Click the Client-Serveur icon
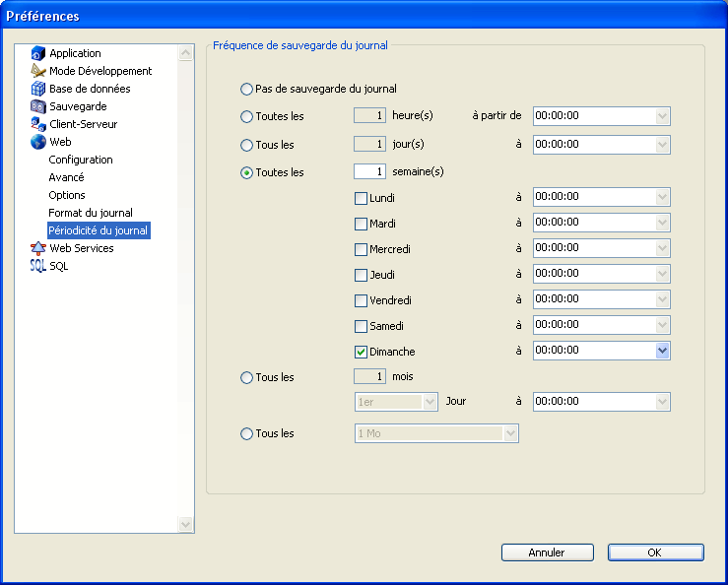 coord(38,124)
